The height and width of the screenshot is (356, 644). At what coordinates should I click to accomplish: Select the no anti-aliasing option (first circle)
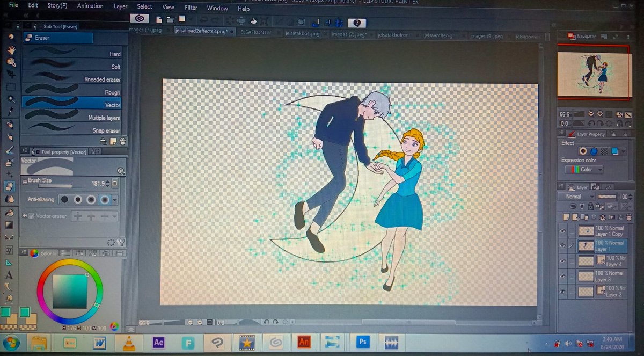click(x=64, y=199)
